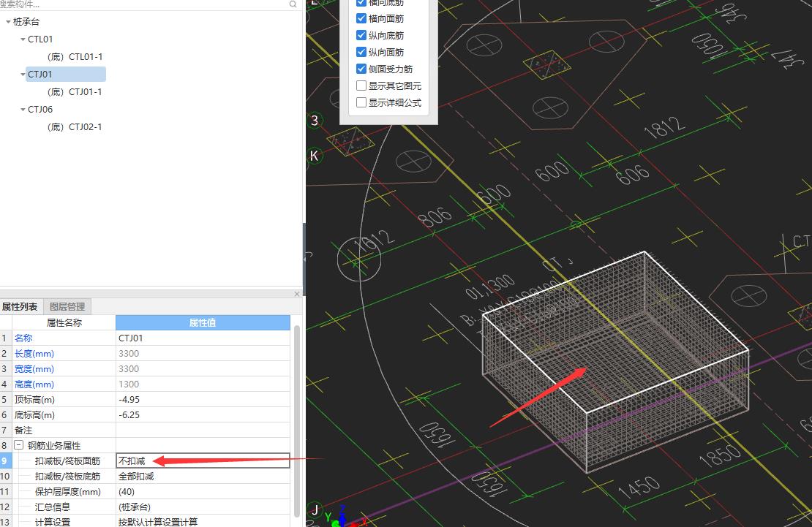Image resolution: width=812 pixels, height=527 pixels.
Task: Click the search magnifier icon
Action: 293,4
